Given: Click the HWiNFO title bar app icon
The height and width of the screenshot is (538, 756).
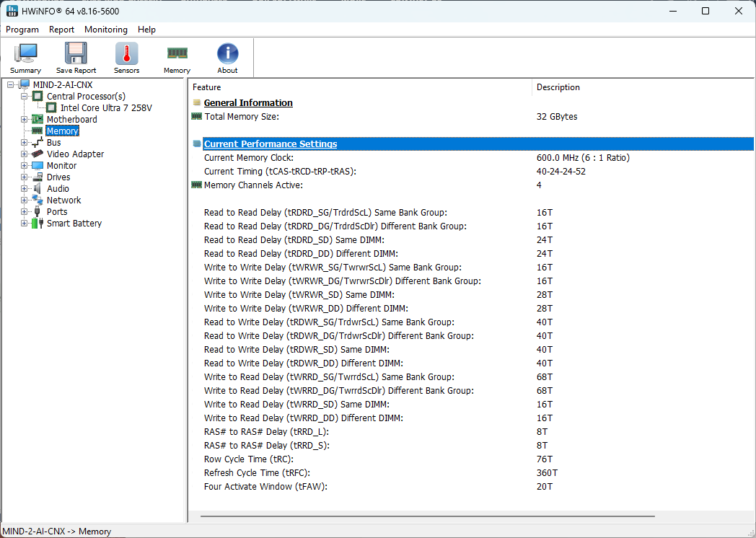Looking at the screenshot, I should tap(12, 11).
